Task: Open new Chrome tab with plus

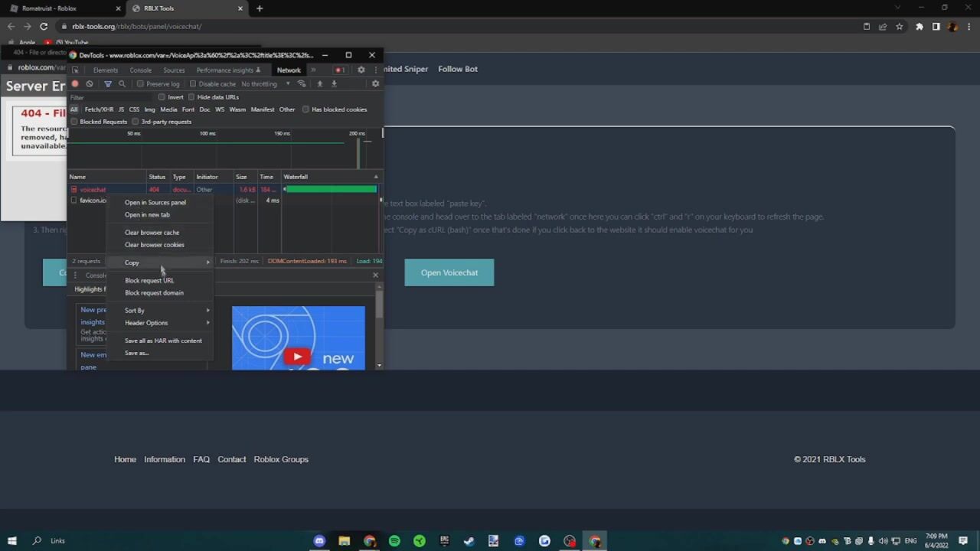Action: (x=260, y=8)
